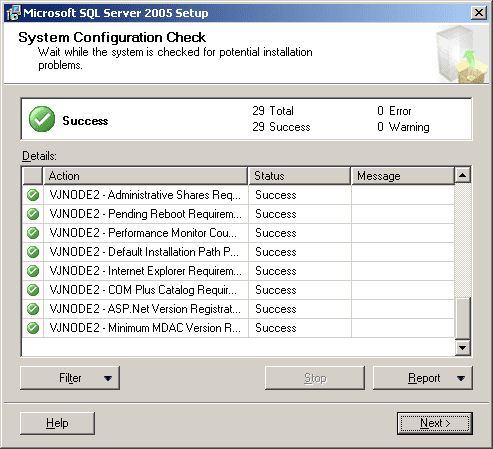Click the server box graphic in header
This screenshot has height=449, width=493.
point(462,54)
